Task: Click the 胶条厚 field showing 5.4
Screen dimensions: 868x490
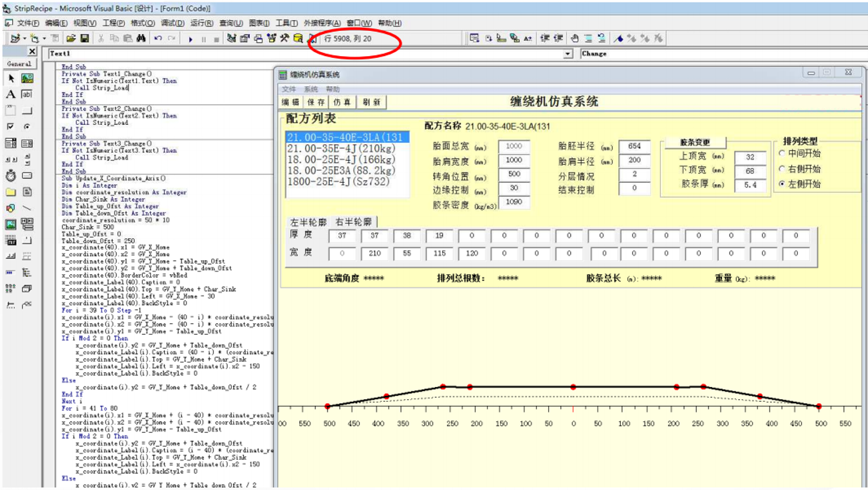Action: tap(750, 185)
